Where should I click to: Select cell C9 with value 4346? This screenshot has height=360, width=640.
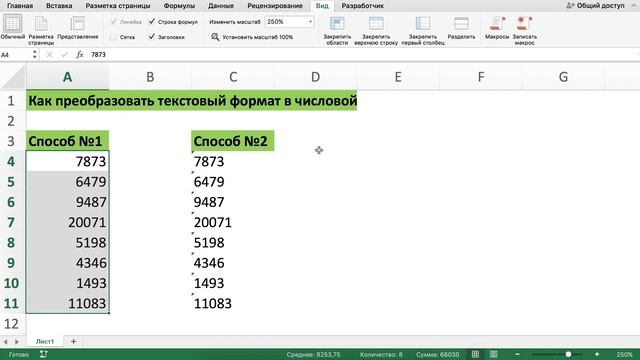tap(233, 263)
